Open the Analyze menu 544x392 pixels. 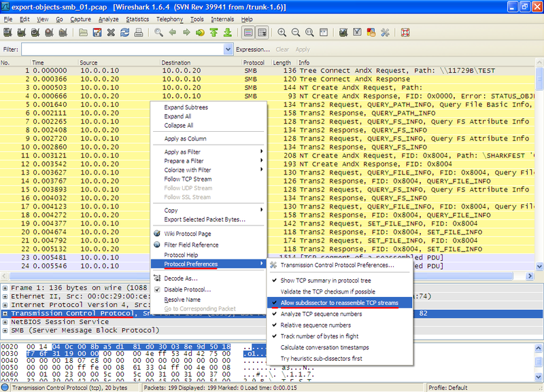pyautogui.click(x=109, y=19)
